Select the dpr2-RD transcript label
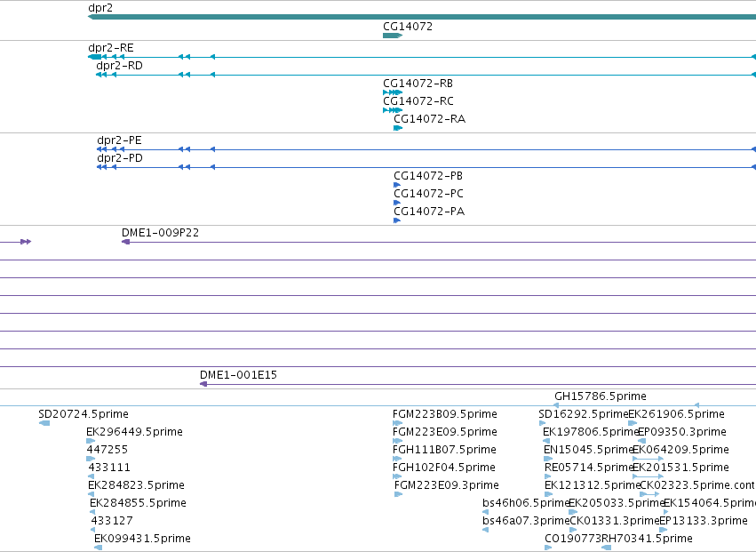The image size is (756, 552). 120,66
